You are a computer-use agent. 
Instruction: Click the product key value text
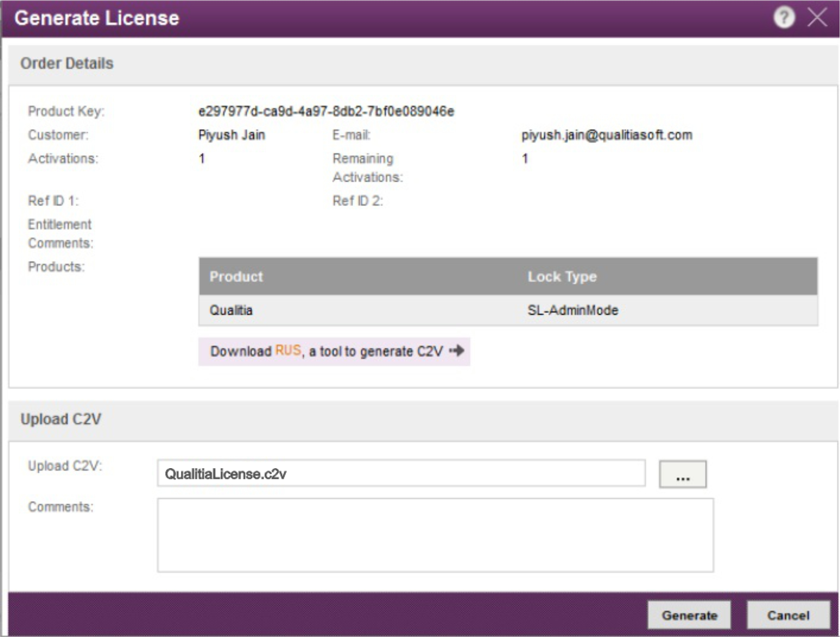(x=326, y=111)
